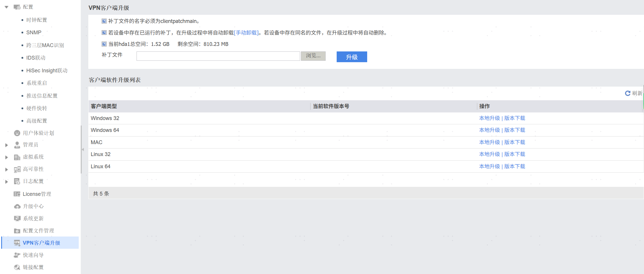Click the 链接配置 sidebar icon

17,267
